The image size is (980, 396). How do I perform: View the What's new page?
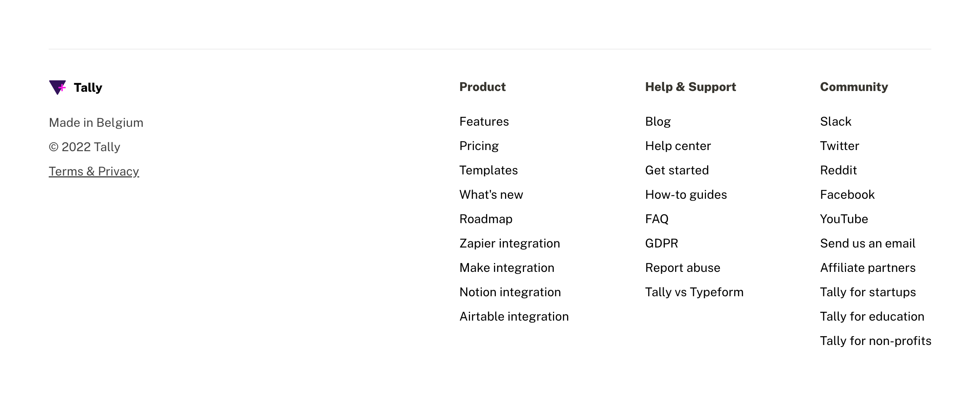tap(491, 195)
